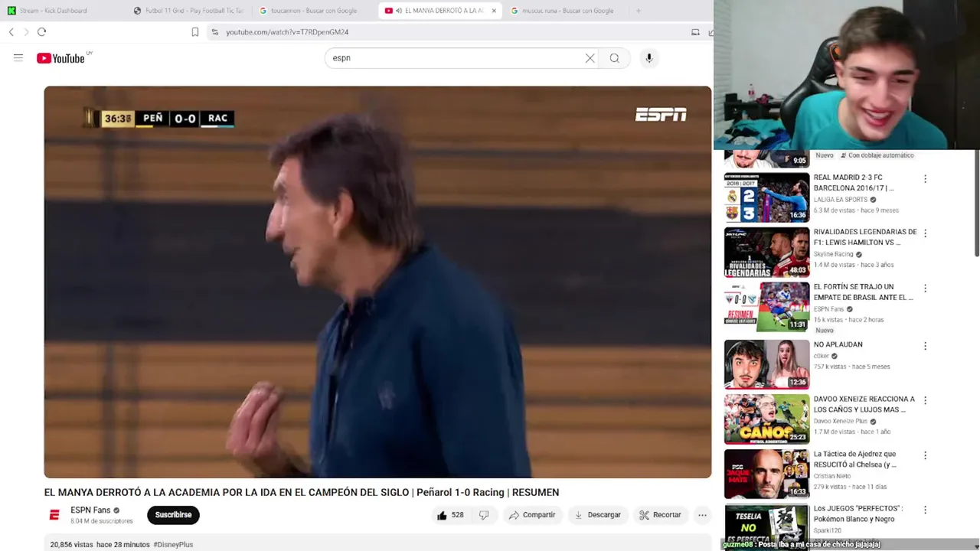The image size is (980, 551).
Task: Subscribe with the Suscribirse button
Action: 173,515
